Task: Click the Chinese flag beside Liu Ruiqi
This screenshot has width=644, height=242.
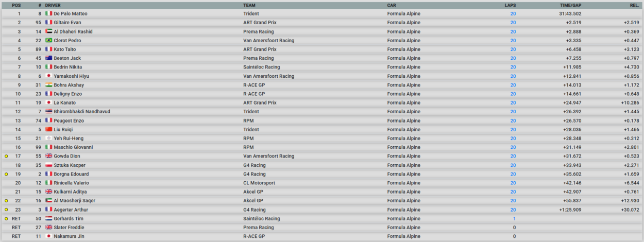Action: click(49, 130)
